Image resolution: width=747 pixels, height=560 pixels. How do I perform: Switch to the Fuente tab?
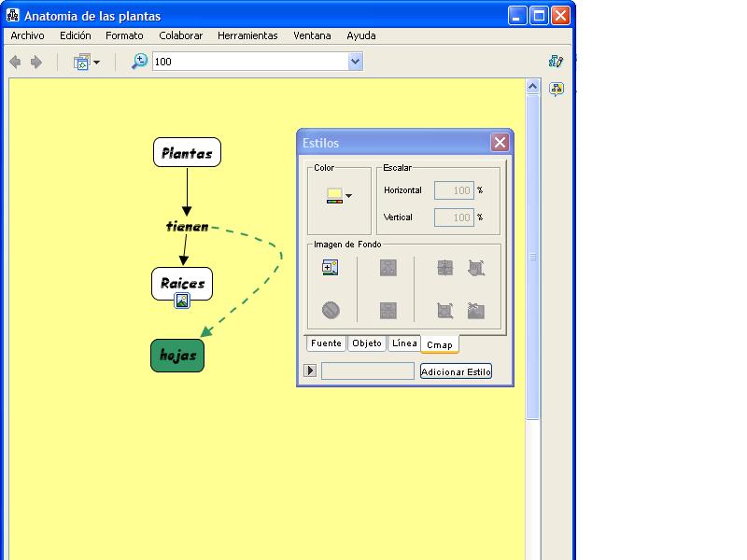(x=326, y=343)
